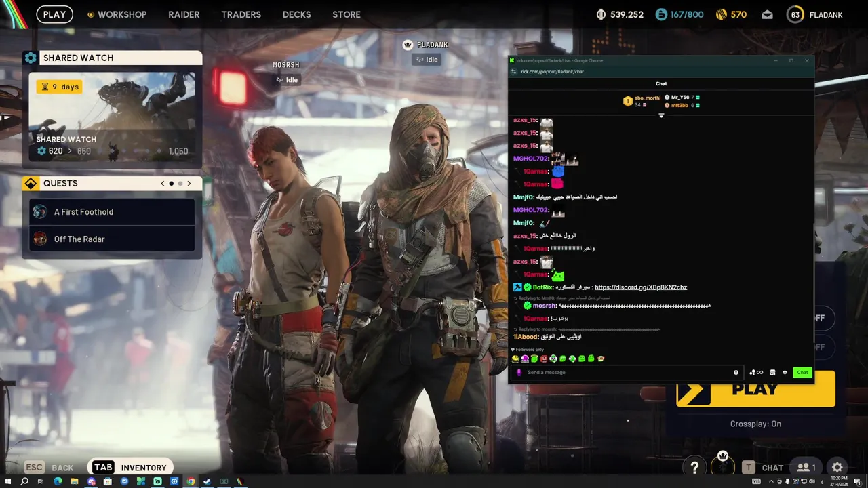Image resolution: width=868 pixels, height=488 pixels.
Task: Open the RAIDER tab
Action: (x=184, y=14)
